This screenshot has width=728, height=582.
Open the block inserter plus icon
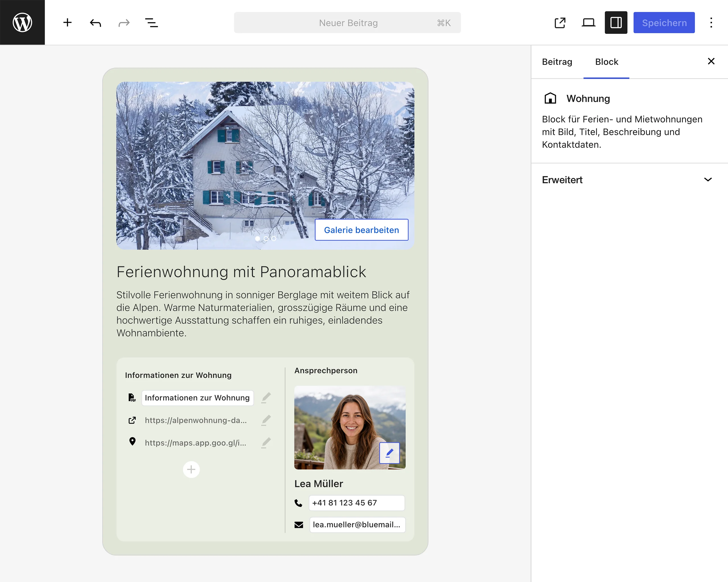pyautogui.click(x=67, y=23)
